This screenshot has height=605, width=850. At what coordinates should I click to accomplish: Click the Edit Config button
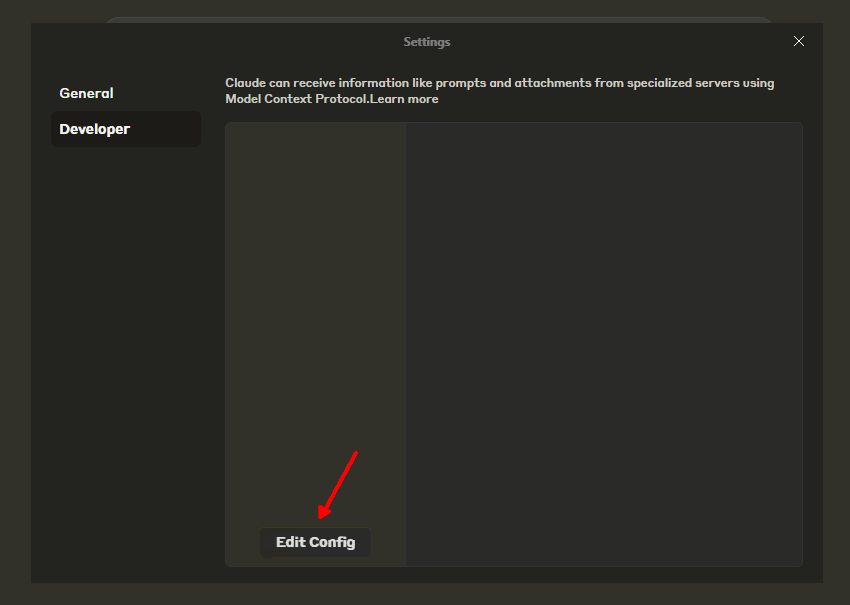click(315, 542)
